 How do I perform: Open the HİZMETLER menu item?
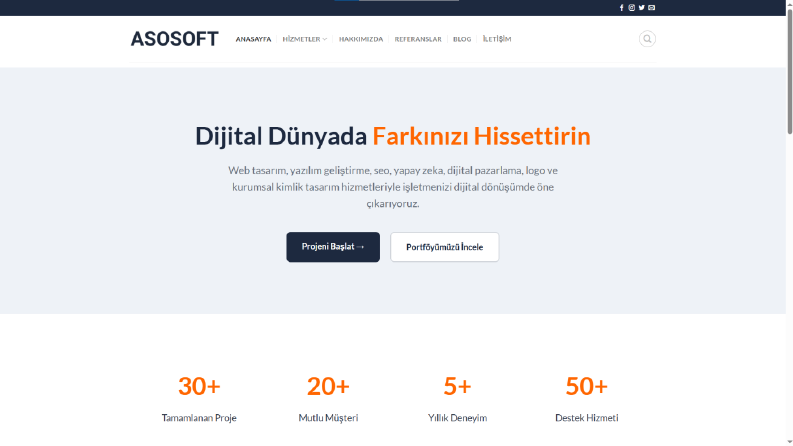click(301, 39)
